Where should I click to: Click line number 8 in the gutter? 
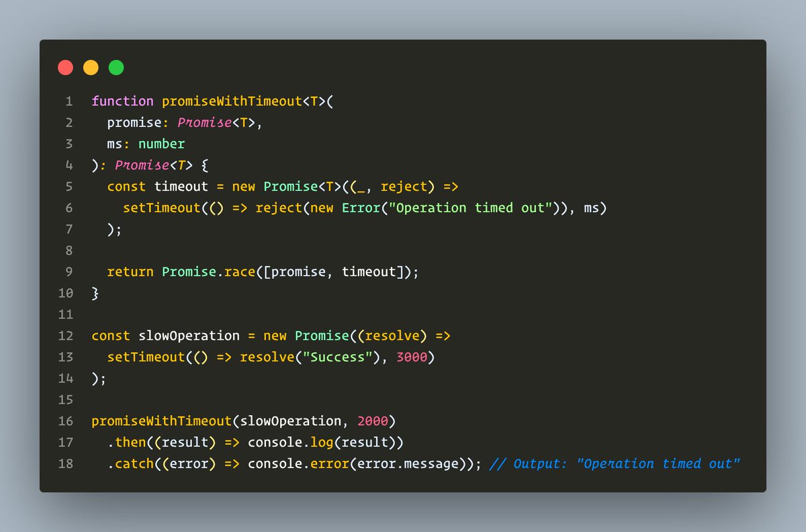click(69, 251)
